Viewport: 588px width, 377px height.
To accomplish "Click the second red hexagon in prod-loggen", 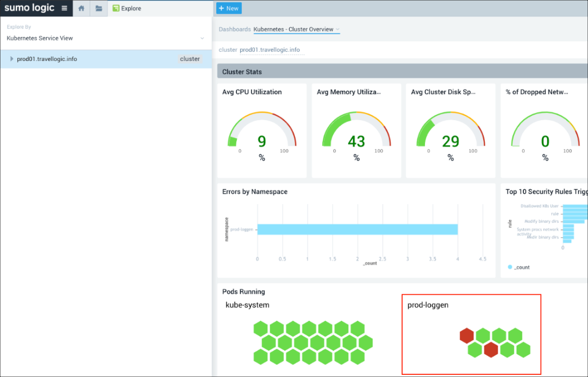I will point(491,350).
